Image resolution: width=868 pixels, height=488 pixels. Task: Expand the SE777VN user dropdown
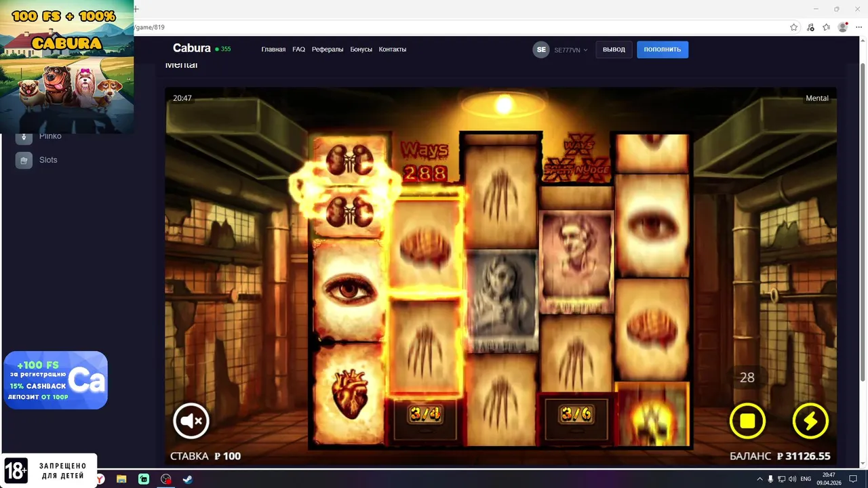click(x=571, y=50)
